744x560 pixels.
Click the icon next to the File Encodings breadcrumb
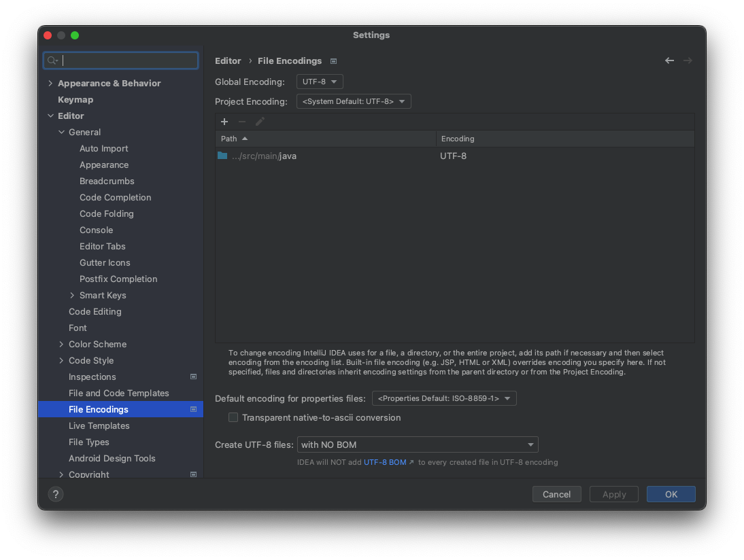pos(333,60)
